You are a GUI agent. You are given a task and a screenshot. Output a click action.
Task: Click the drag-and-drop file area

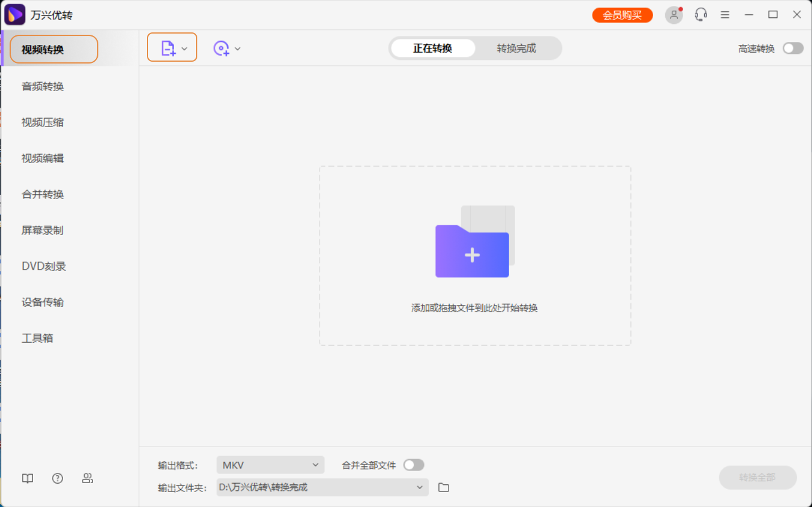tap(474, 256)
